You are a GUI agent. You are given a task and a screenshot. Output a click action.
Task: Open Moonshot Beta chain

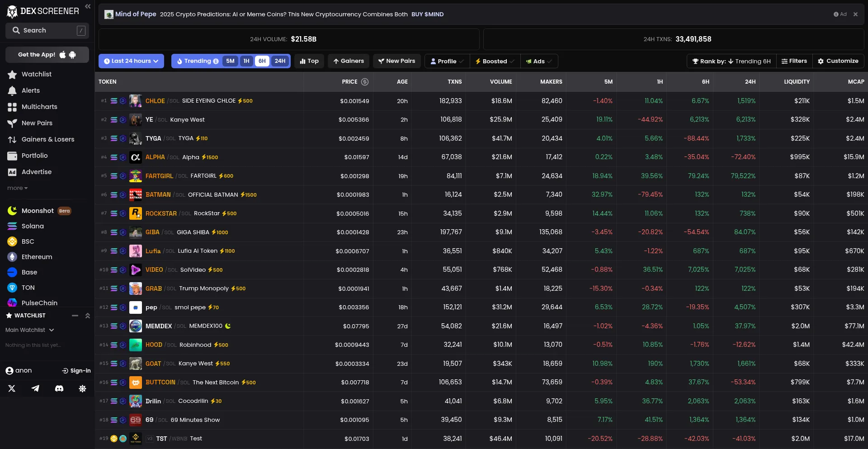(40, 211)
